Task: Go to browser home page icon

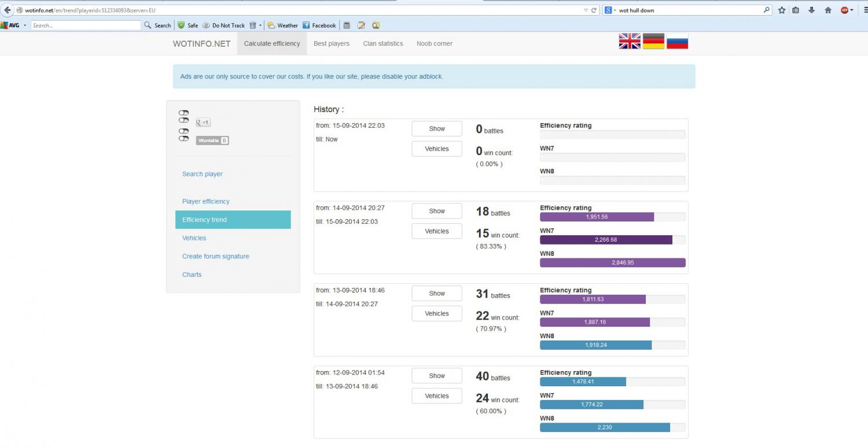Action: [x=828, y=10]
